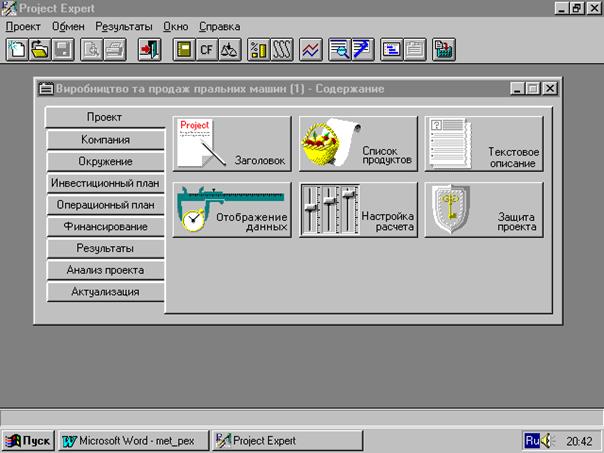This screenshot has width=604, height=453.
Task: Switch to the Анализ проекта section
Action: [105, 270]
